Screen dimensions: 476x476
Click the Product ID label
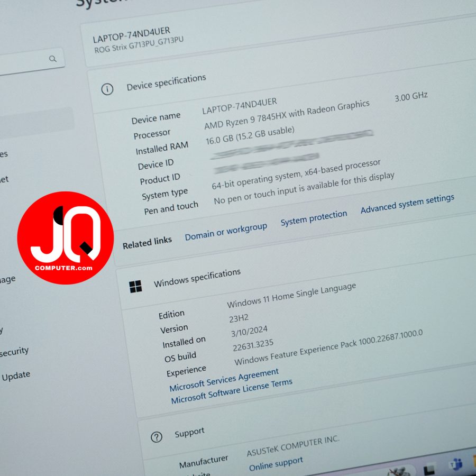coord(160,179)
